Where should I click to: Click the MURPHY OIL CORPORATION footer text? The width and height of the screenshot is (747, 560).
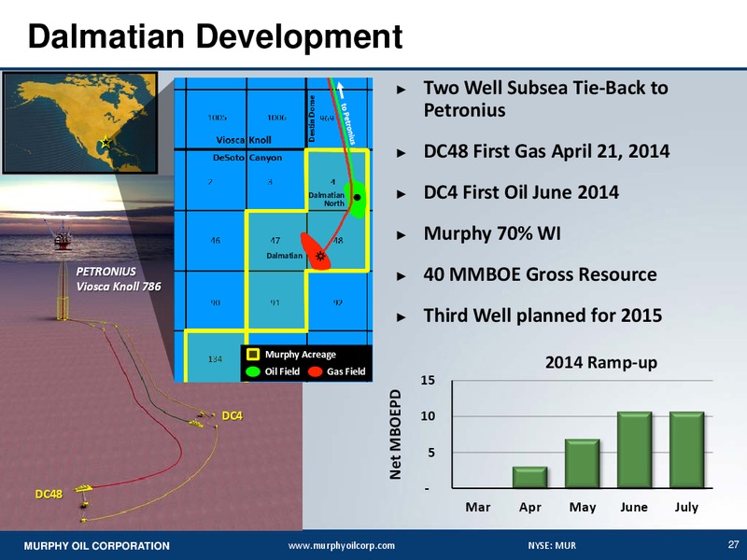point(97,546)
